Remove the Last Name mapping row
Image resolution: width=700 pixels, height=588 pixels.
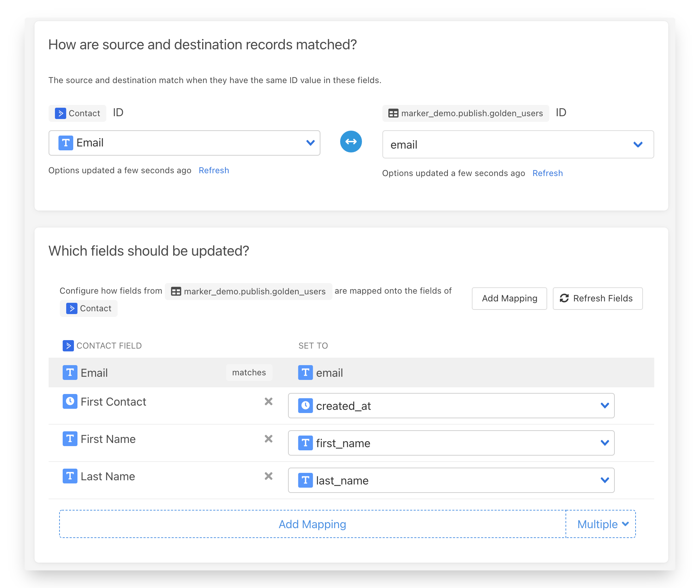coord(268,476)
